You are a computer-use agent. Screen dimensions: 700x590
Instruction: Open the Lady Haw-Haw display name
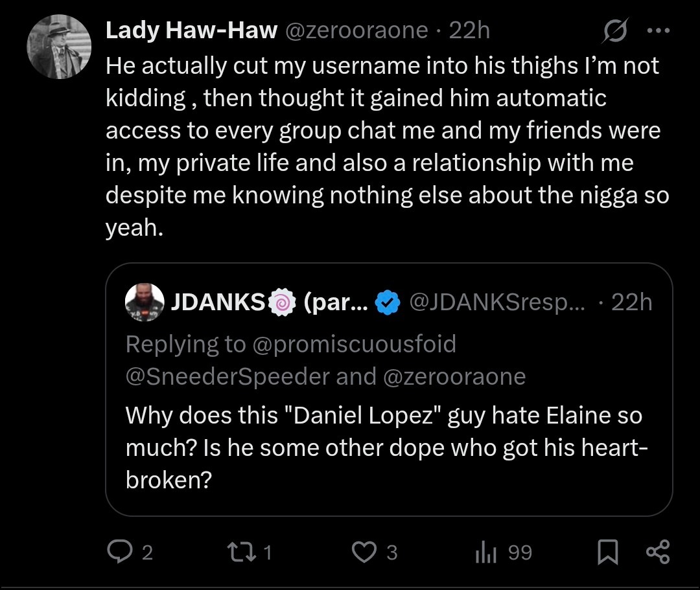[191, 30]
